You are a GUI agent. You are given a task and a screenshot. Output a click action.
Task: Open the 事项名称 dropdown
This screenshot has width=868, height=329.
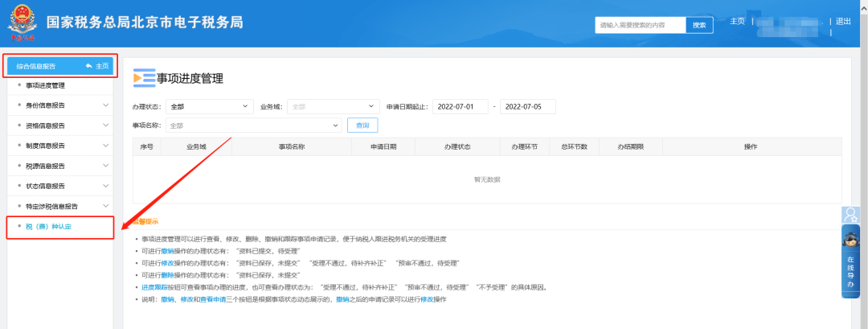(254, 125)
